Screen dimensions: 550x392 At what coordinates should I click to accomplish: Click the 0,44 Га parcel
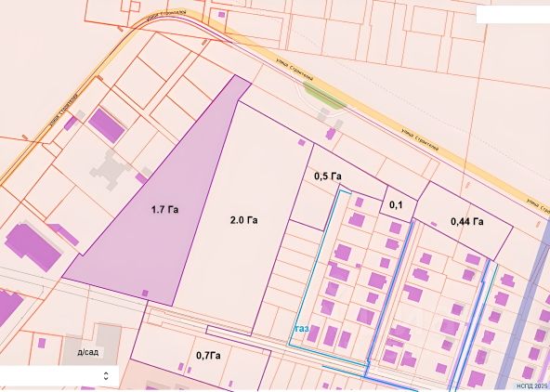click(467, 222)
